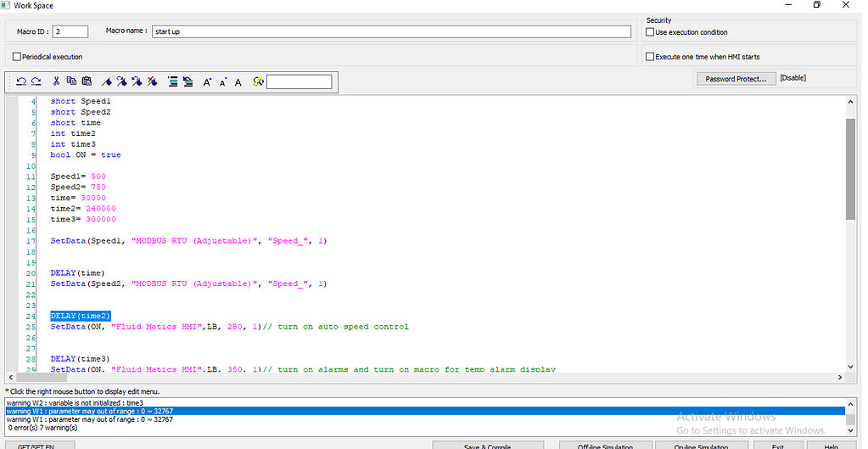Tick Execute one time when HMI starts
This screenshot has height=449, width=868.
click(651, 57)
